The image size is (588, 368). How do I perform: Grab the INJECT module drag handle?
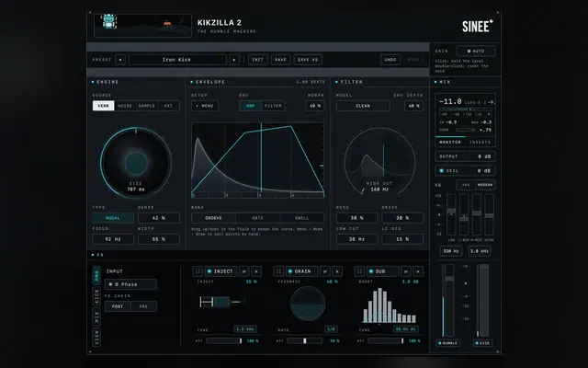point(198,271)
